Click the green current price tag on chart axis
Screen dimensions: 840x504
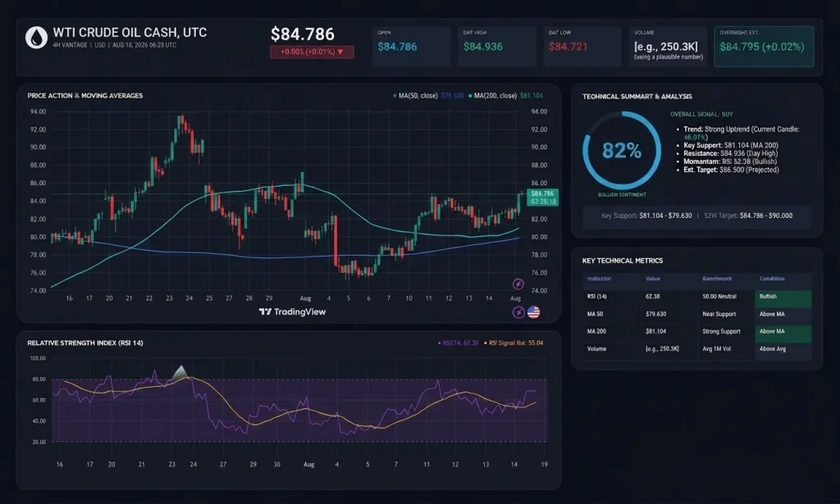(x=543, y=198)
